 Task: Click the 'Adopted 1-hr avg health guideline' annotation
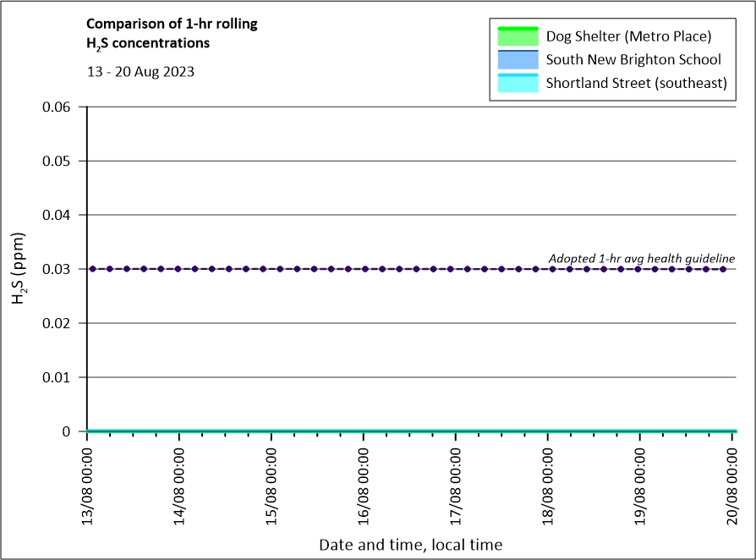click(642, 258)
